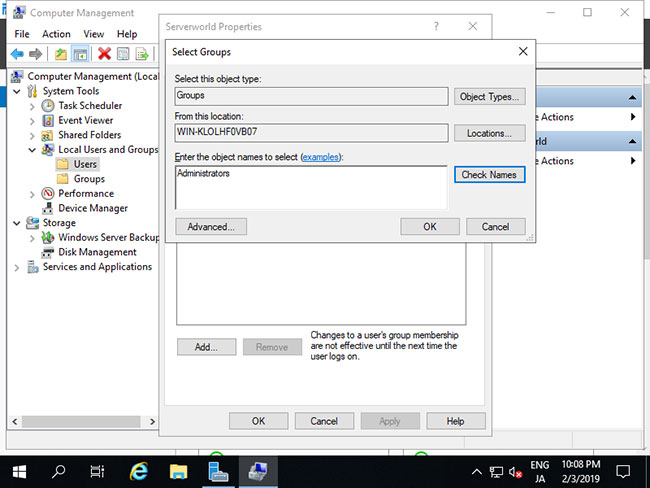Collapse the System Tools tree node

[x=17, y=91]
